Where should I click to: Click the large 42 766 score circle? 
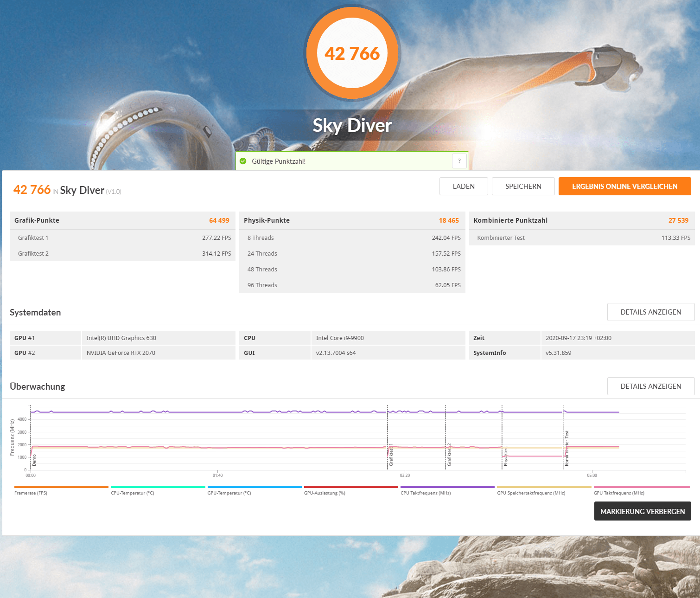[x=352, y=53]
